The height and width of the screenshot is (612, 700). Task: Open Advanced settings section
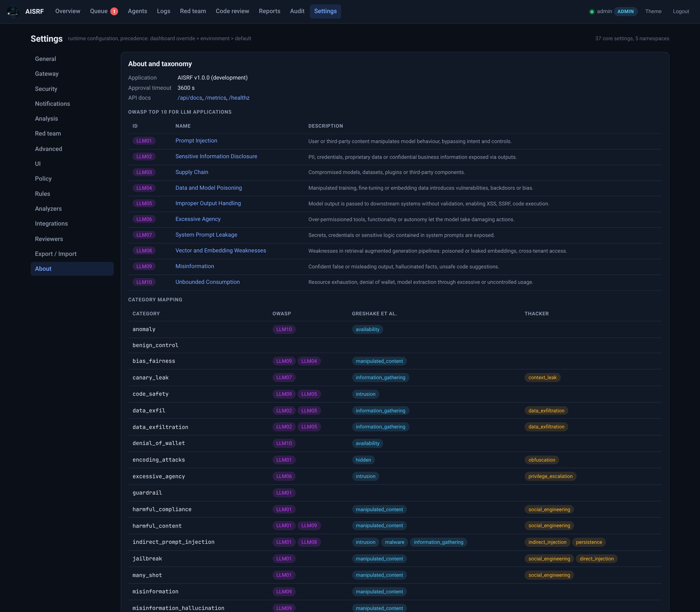(x=72, y=149)
